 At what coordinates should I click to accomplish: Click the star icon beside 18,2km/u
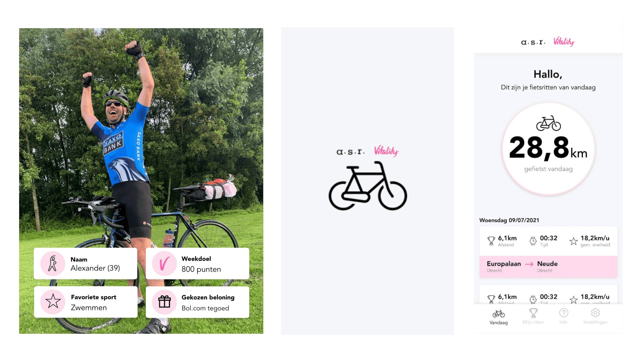click(573, 241)
